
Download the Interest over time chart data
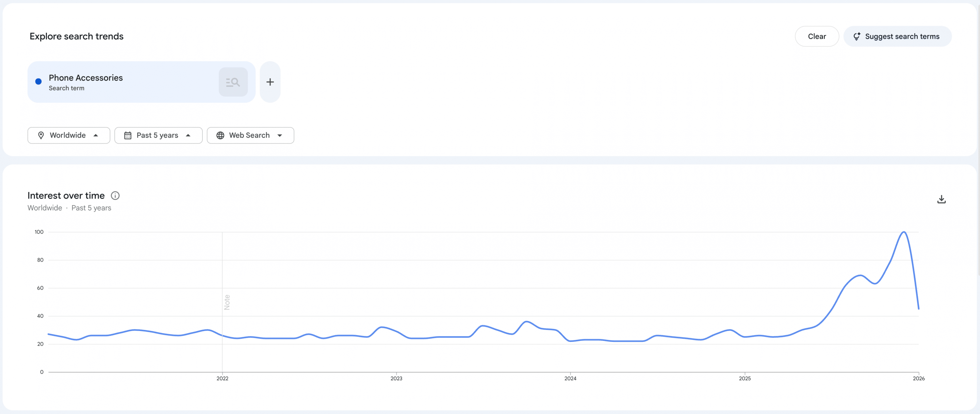point(941,199)
